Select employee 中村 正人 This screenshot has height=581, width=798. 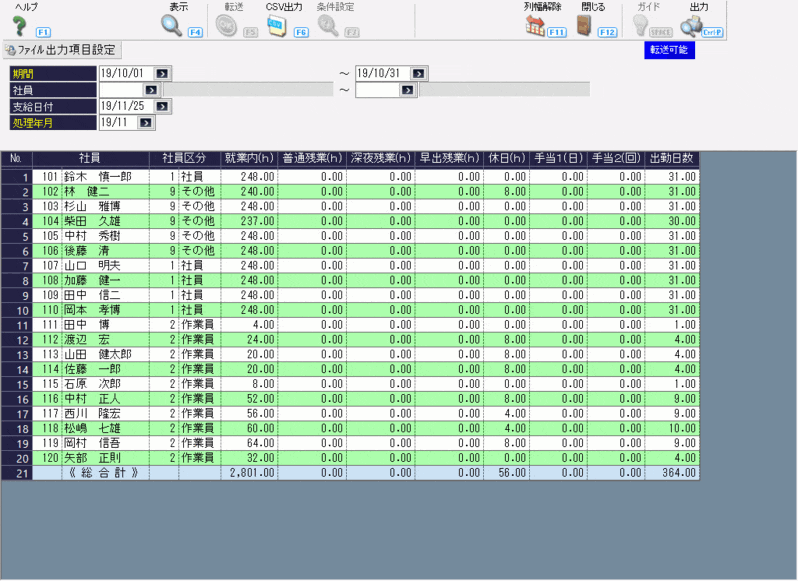[92, 398]
